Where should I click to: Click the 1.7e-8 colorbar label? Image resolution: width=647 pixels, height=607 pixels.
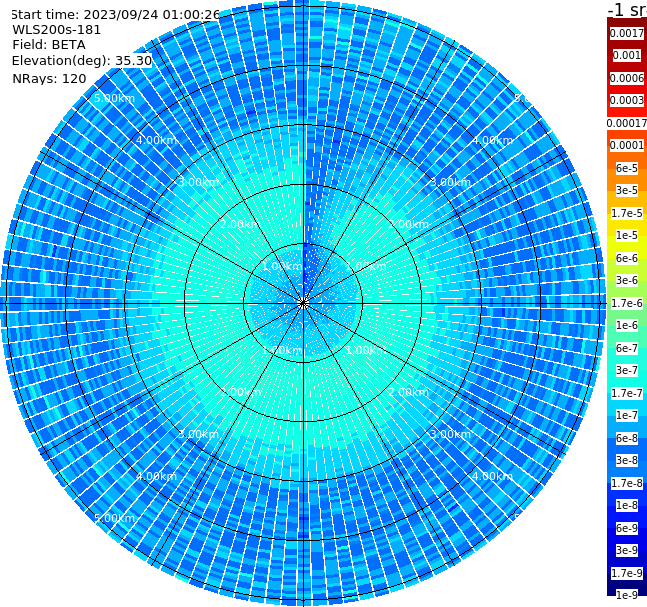click(627, 483)
